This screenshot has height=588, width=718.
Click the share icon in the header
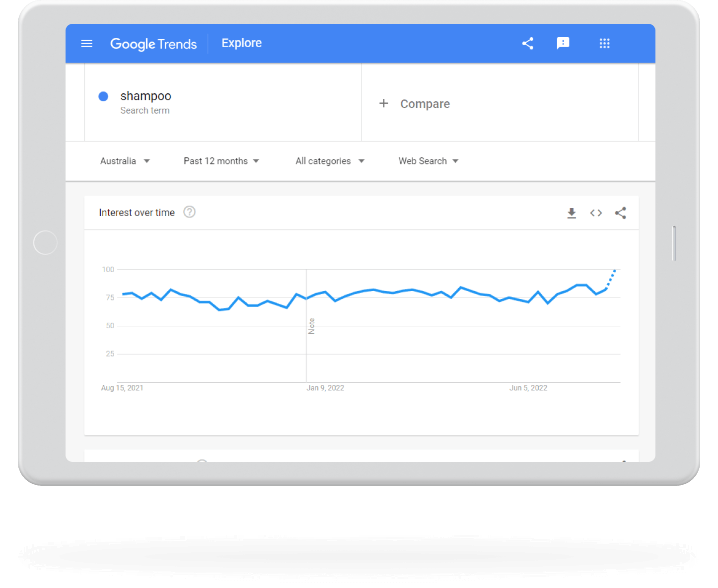point(528,44)
